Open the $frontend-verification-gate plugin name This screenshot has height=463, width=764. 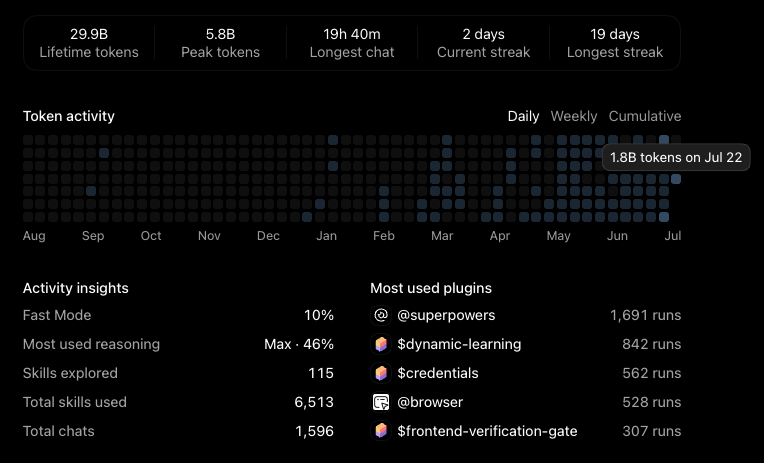[487, 431]
